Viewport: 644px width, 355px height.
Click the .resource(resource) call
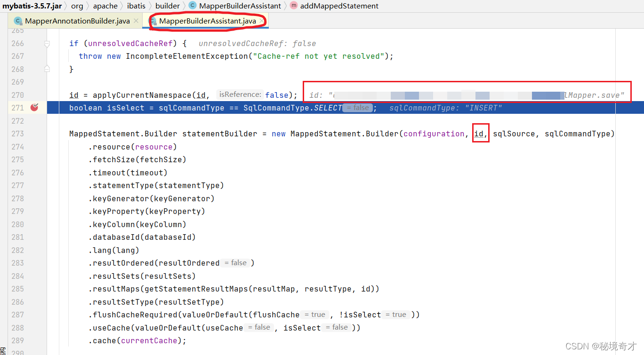coord(132,147)
